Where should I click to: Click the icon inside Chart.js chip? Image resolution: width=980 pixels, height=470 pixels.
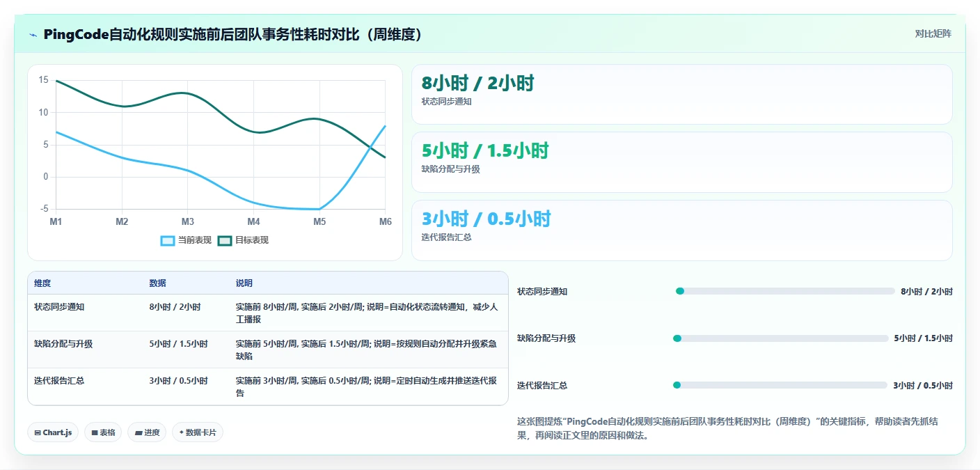38,432
